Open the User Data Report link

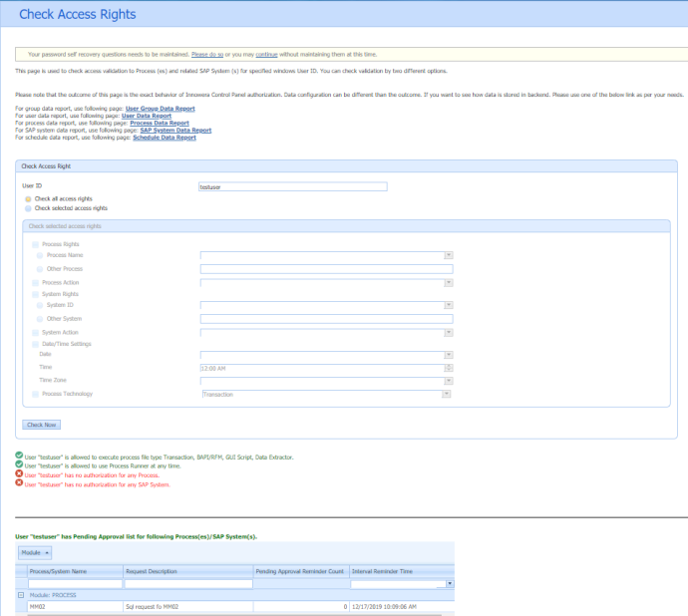tap(147, 116)
